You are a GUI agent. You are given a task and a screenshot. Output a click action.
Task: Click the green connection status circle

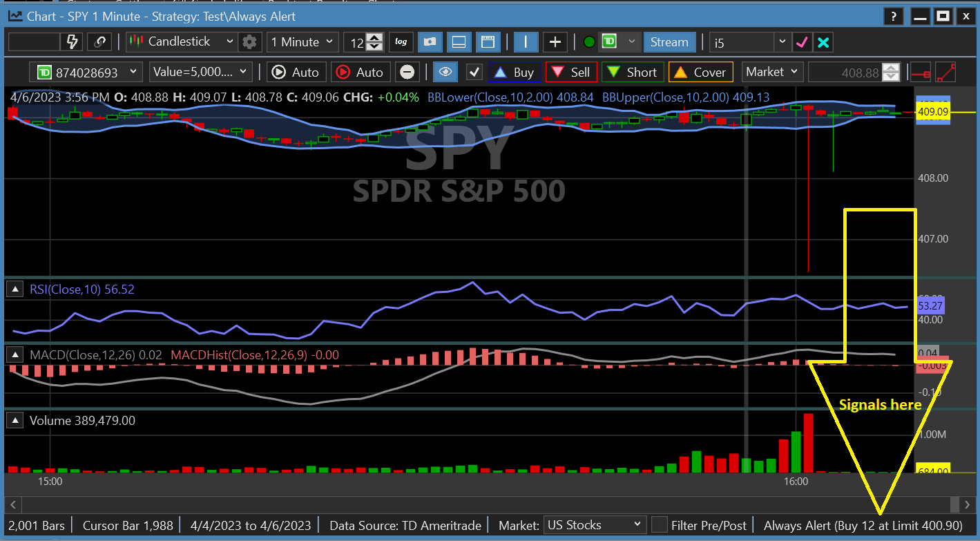pos(589,42)
